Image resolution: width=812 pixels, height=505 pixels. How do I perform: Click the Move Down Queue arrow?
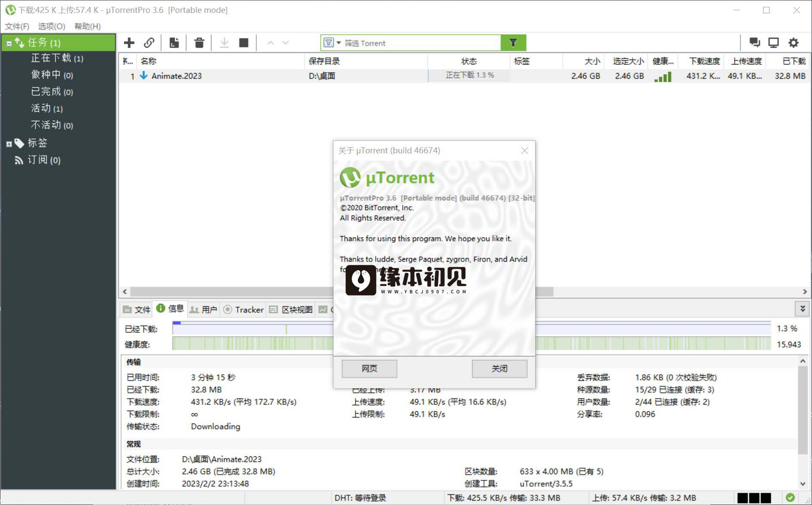coord(286,43)
